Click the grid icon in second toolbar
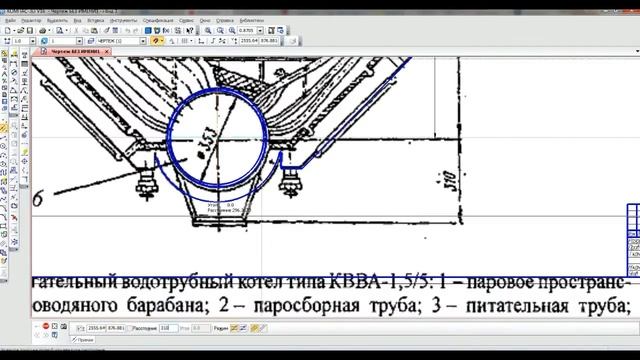Screen dimensions: 640x360 184,41
